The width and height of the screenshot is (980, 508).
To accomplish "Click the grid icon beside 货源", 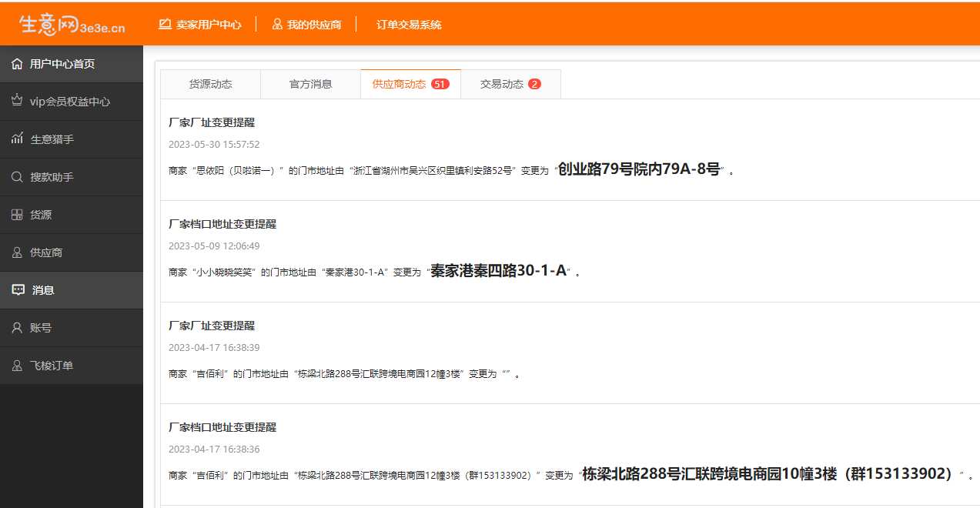I will tap(17, 215).
